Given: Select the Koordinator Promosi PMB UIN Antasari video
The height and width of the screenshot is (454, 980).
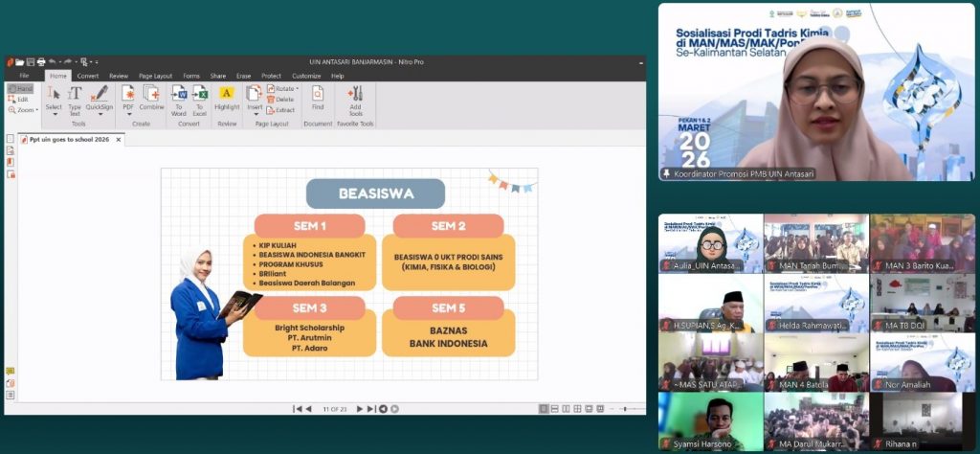Looking at the screenshot, I should [815, 92].
